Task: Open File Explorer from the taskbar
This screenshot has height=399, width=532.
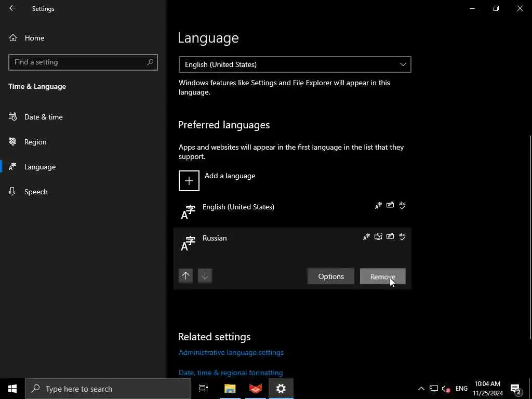Action: [x=230, y=389]
